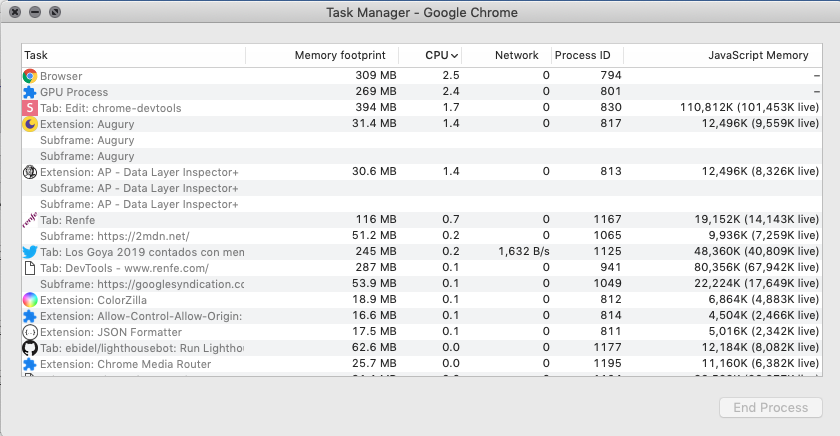Select Extension: ColorZilla row
Viewport: 840px width, 436px height.
coord(422,300)
